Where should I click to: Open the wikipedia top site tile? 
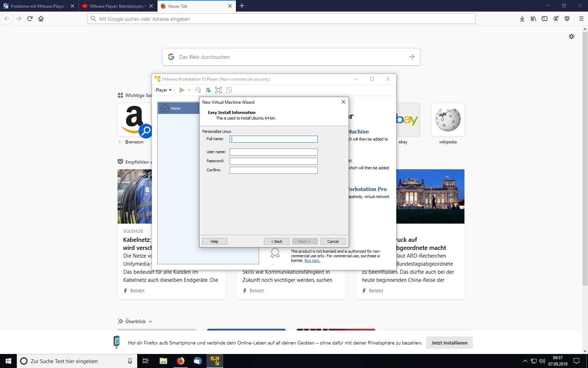pos(448,120)
